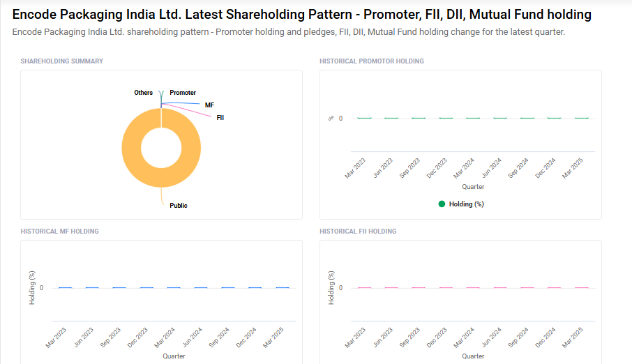632x364 pixels.
Task: Select Sep 2024 label in Promoter chart
Action: click(518, 168)
